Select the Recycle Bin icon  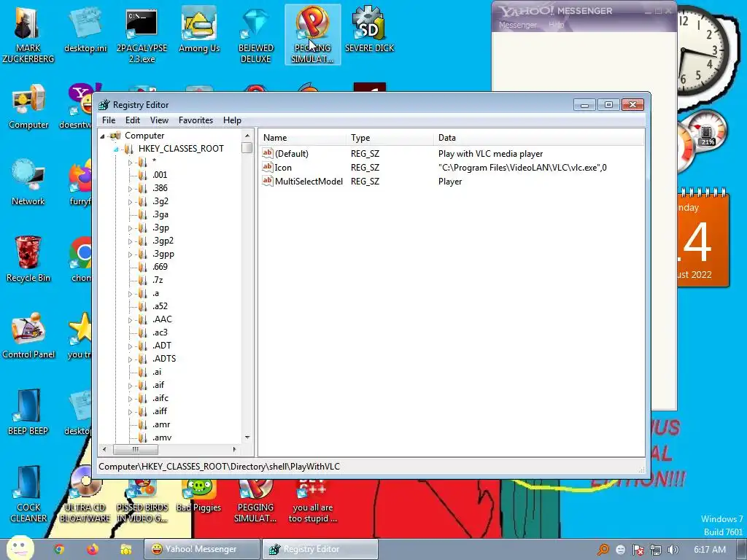28,260
